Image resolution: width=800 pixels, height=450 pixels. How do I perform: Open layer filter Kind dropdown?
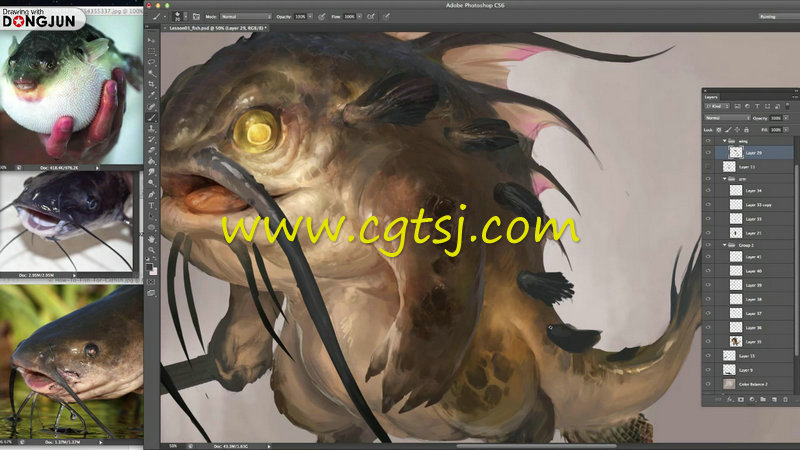tap(717, 107)
